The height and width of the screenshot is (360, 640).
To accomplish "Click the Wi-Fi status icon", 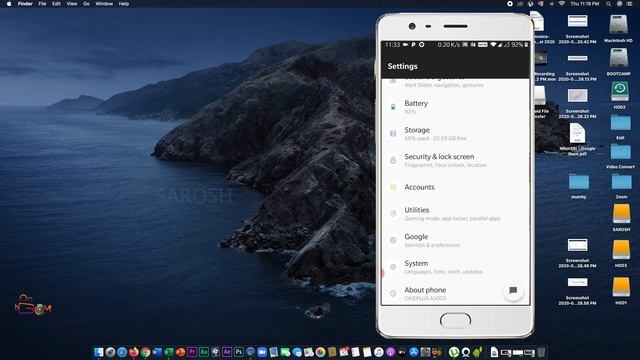I will (x=562, y=4).
